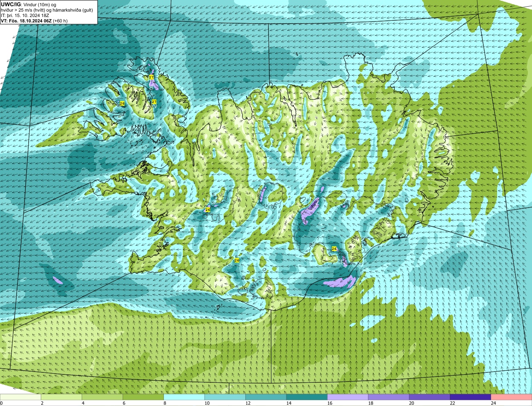Choose the 10–12 m/s light teal swatch
This screenshot has height=406, width=532.
coord(225,397)
